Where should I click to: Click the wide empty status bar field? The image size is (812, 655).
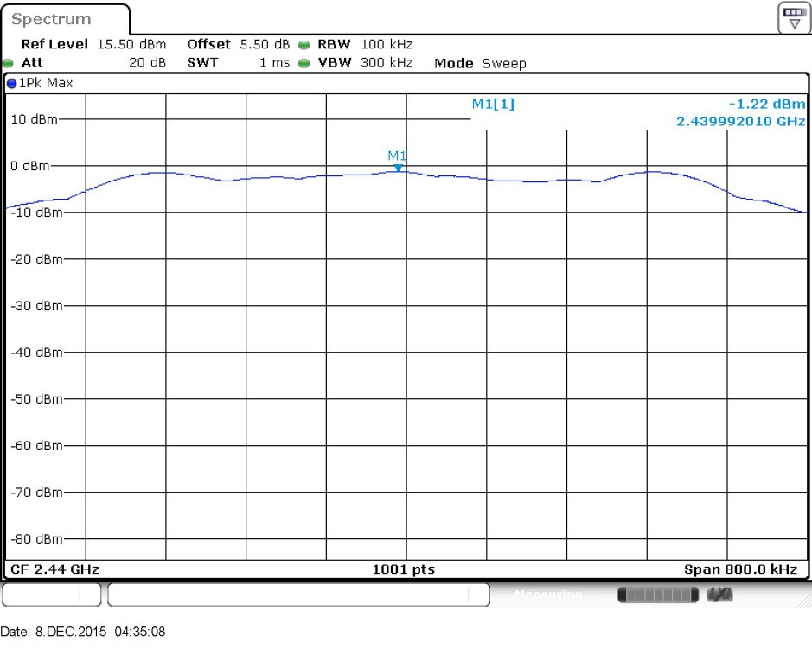click(x=299, y=595)
